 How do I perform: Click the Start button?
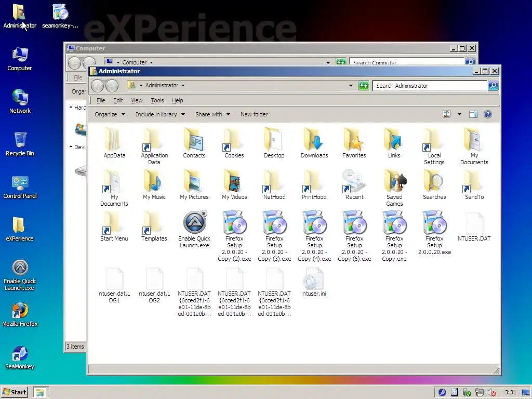[15, 392]
